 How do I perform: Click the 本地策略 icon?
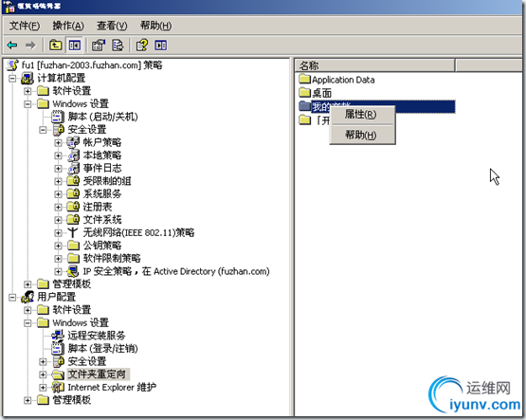[73, 155]
